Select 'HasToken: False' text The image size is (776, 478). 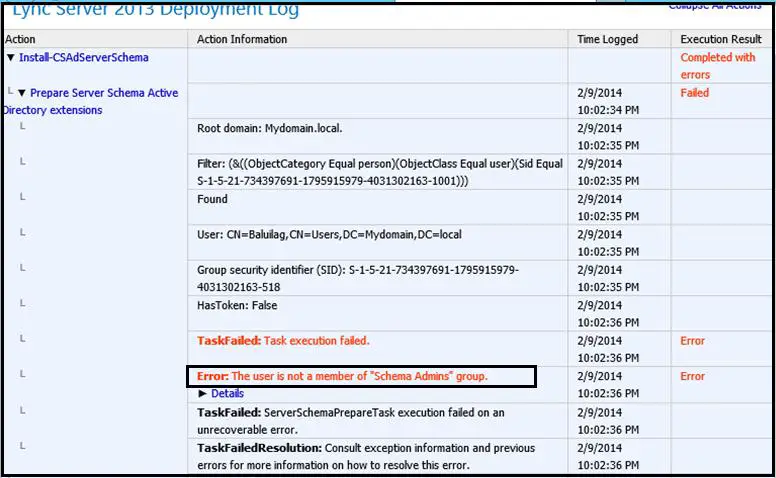click(237, 305)
